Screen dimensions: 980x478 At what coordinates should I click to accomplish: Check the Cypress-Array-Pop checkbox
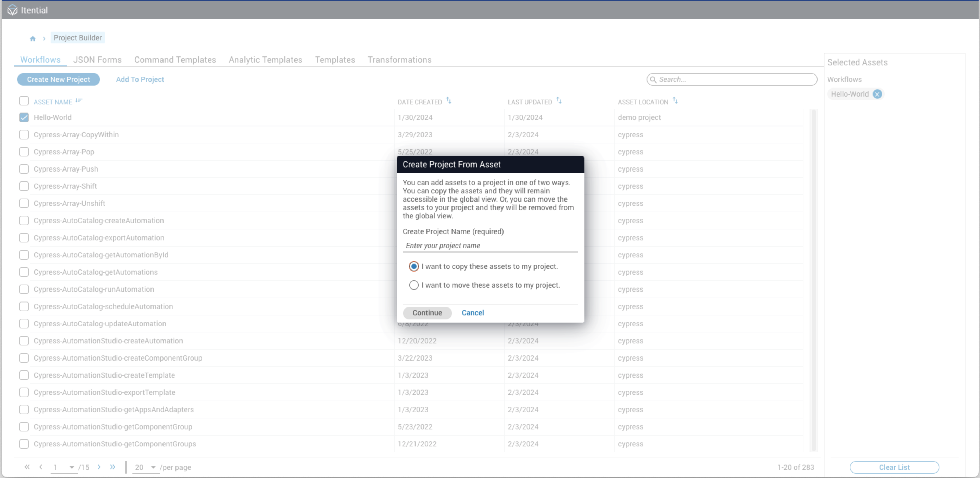click(x=24, y=152)
